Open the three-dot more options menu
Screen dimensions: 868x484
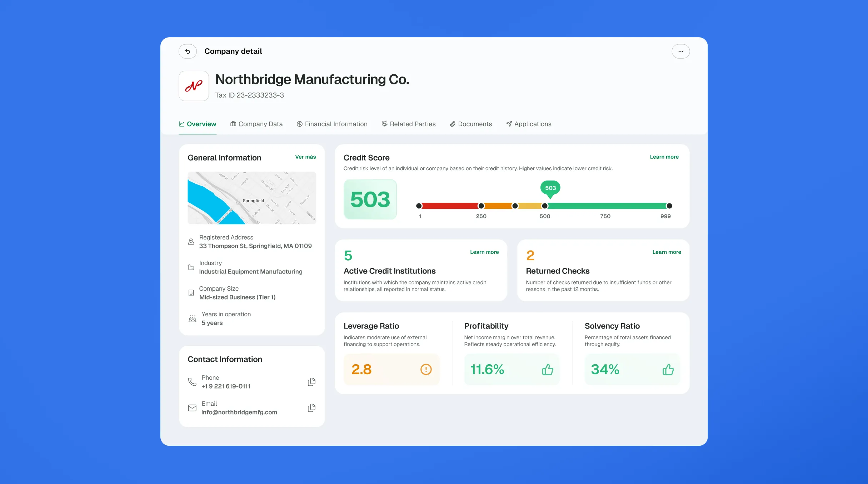click(680, 51)
